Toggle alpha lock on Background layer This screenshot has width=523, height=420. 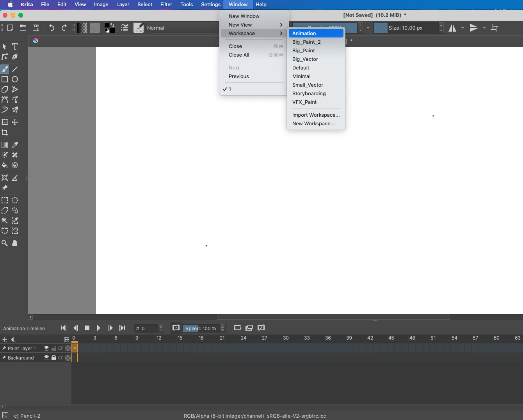click(x=68, y=358)
